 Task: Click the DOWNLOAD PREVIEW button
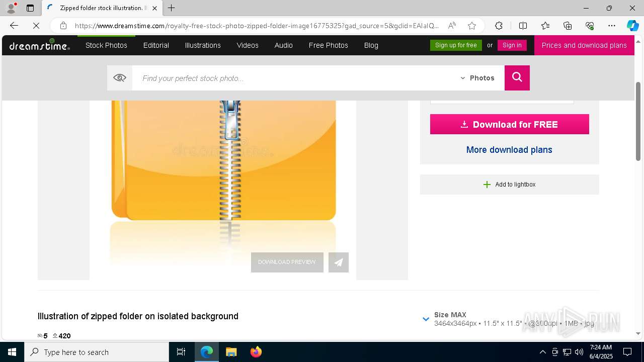point(287,262)
